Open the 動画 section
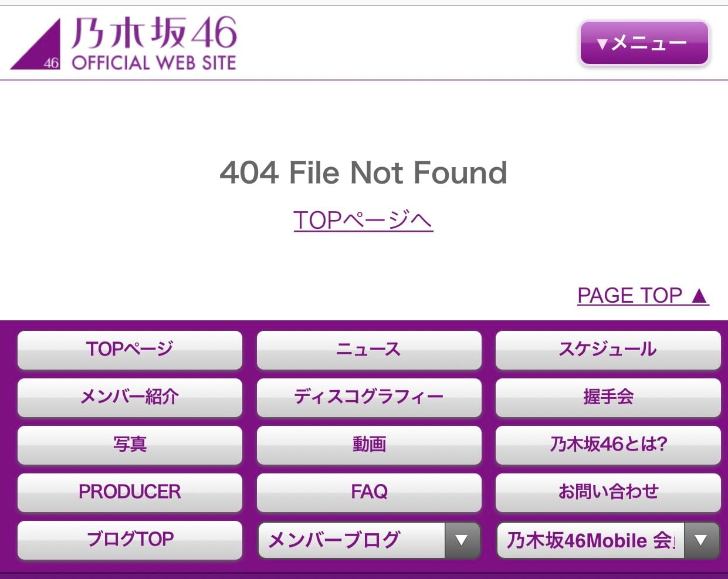Screen dimensions: 728x579 [x=369, y=445]
